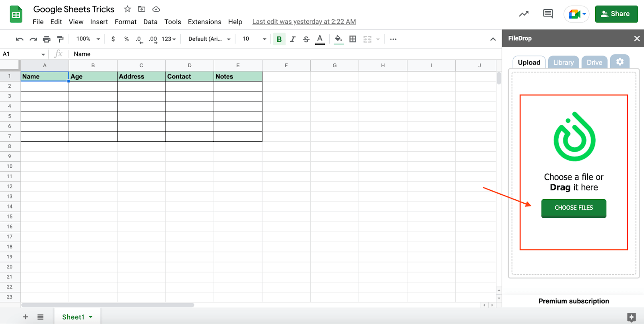Click the Share button
644x324 pixels.
616,14
